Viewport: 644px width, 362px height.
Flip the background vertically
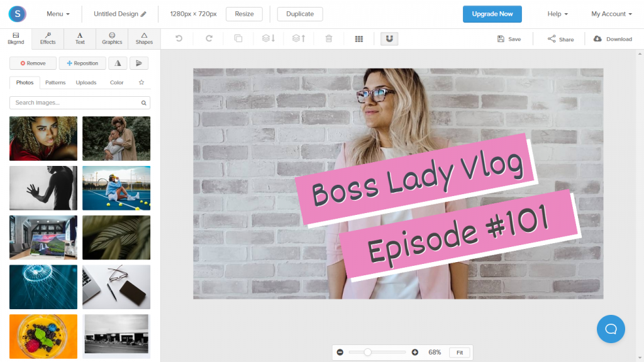tap(138, 63)
